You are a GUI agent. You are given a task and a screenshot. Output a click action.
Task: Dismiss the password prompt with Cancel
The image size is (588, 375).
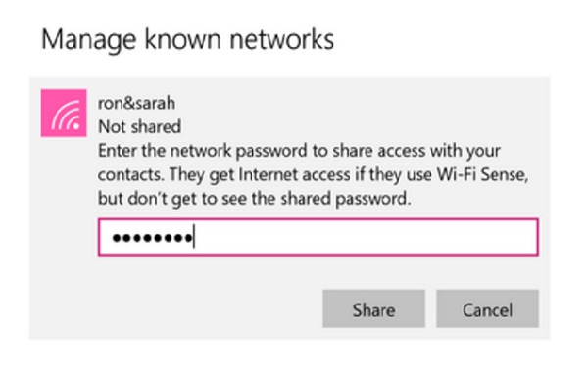487,308
